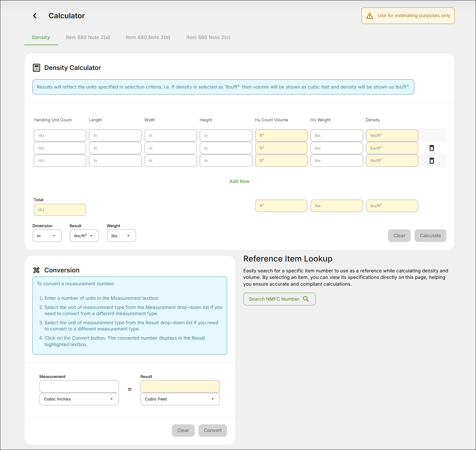Image resolution: width=476 pixels, height=450 pixels.
Task: Focus the second row Width field
Action: point(171,148)
